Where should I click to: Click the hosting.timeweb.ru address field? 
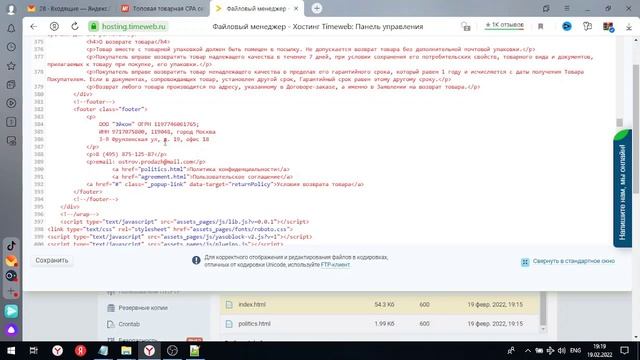coord(133,27)
